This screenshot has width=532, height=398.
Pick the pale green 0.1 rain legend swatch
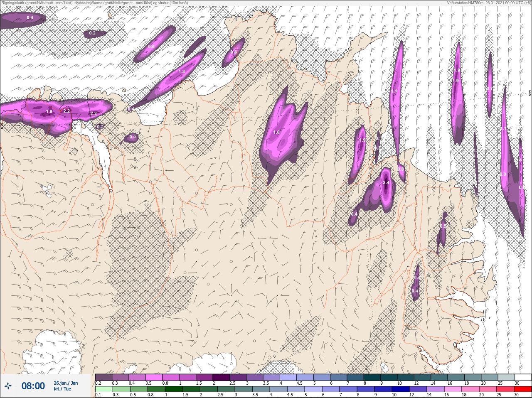(103, 389)
